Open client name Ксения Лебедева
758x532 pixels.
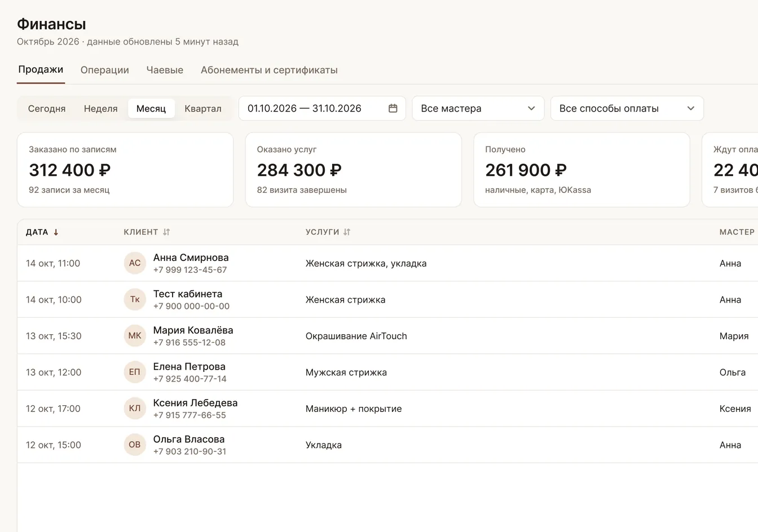(x=196, y=403)
